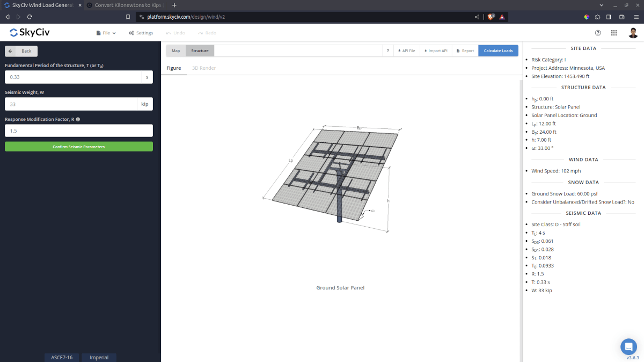Click the Calculate Loads button
This screenshot has width=644, height=362.
498,50
